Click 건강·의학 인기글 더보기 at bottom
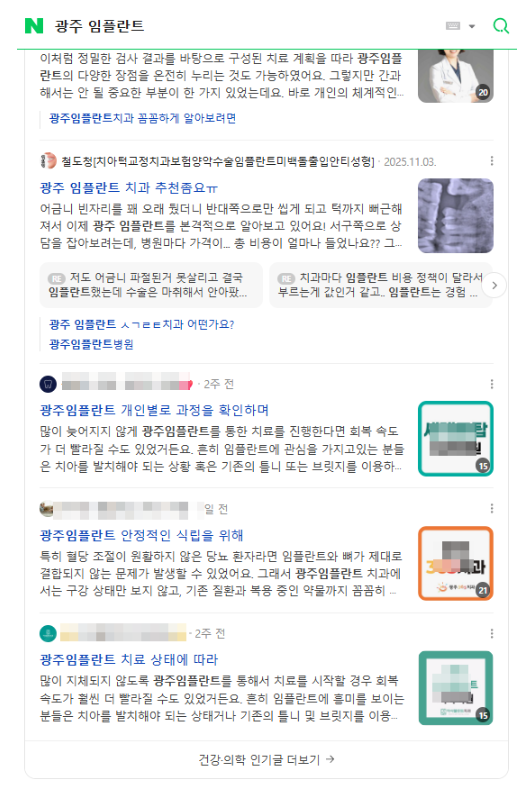Viewport: 523px width, 790px height. (267, 759)
